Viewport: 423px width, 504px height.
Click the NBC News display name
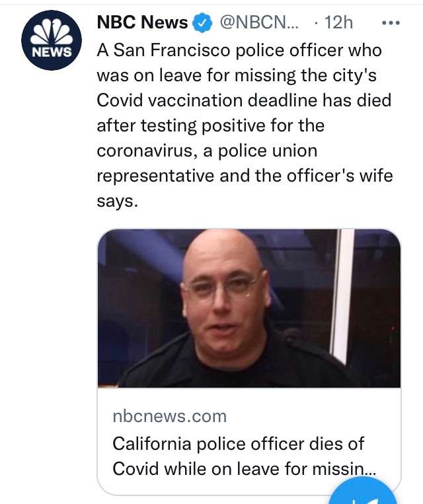pos(142,22)
